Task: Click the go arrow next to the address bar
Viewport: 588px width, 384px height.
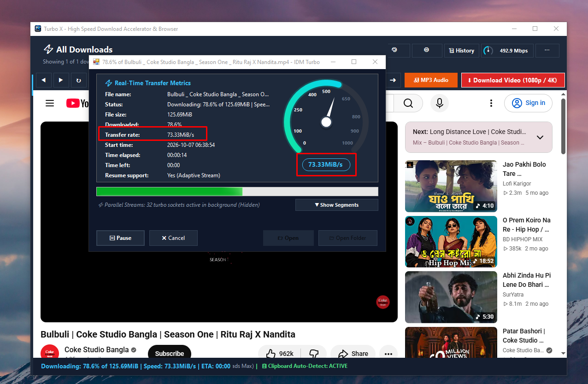Action: (x=393, y=80)
